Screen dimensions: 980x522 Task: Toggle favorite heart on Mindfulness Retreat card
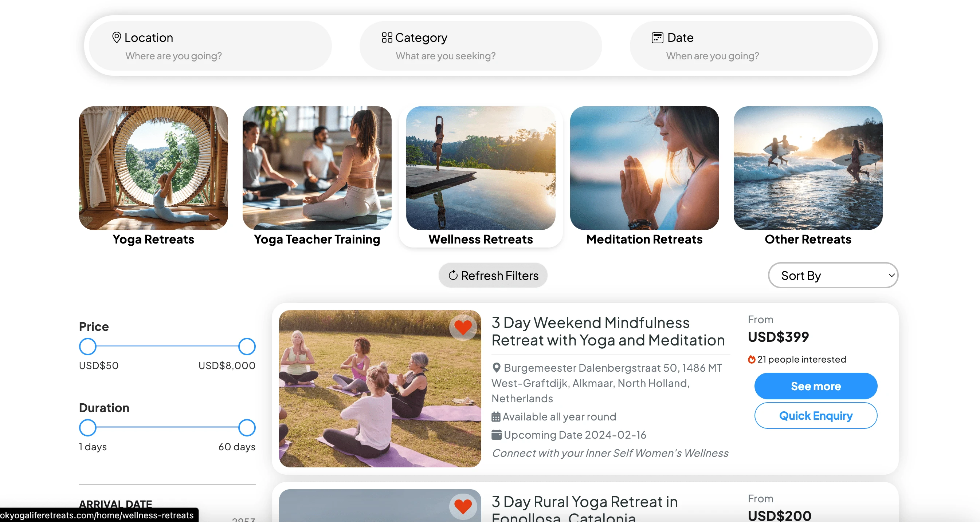[463, 327]
